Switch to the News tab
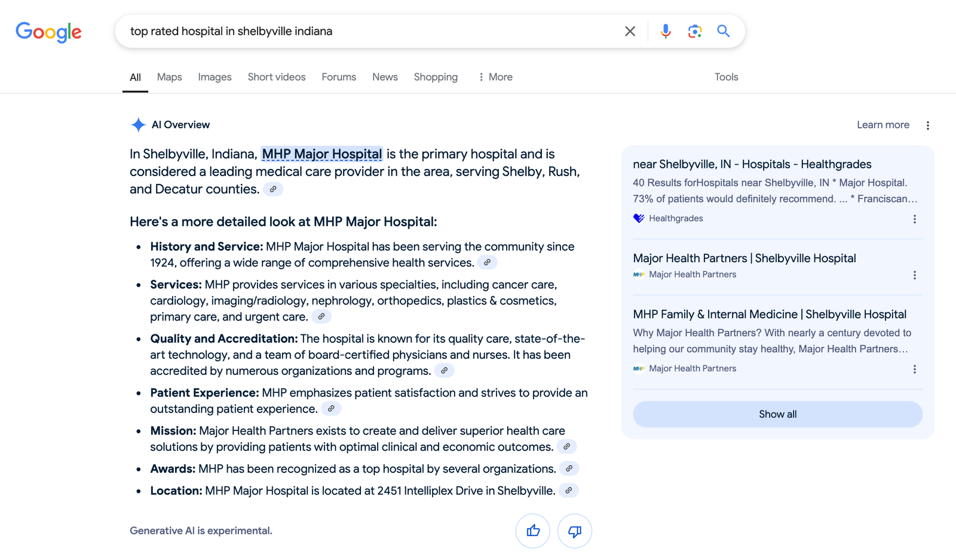Viewport: 956px width, 560px height. [385, 77]
